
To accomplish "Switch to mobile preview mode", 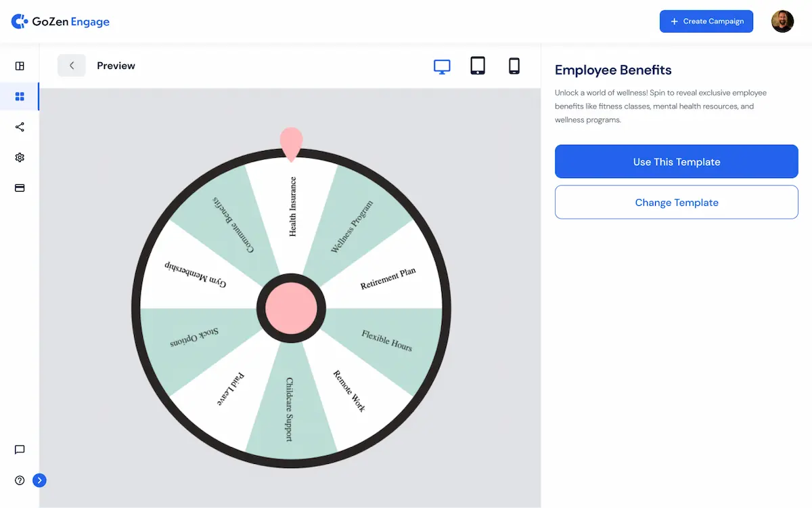I will (514, 66).
